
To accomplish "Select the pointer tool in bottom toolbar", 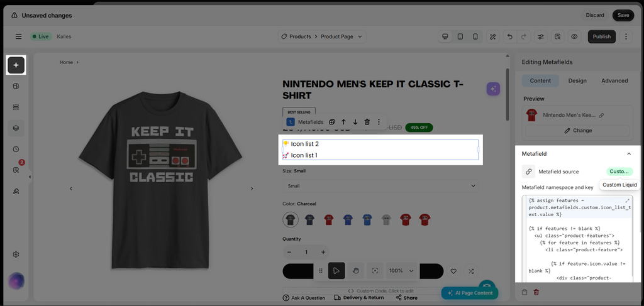I will tap(336, 271).
